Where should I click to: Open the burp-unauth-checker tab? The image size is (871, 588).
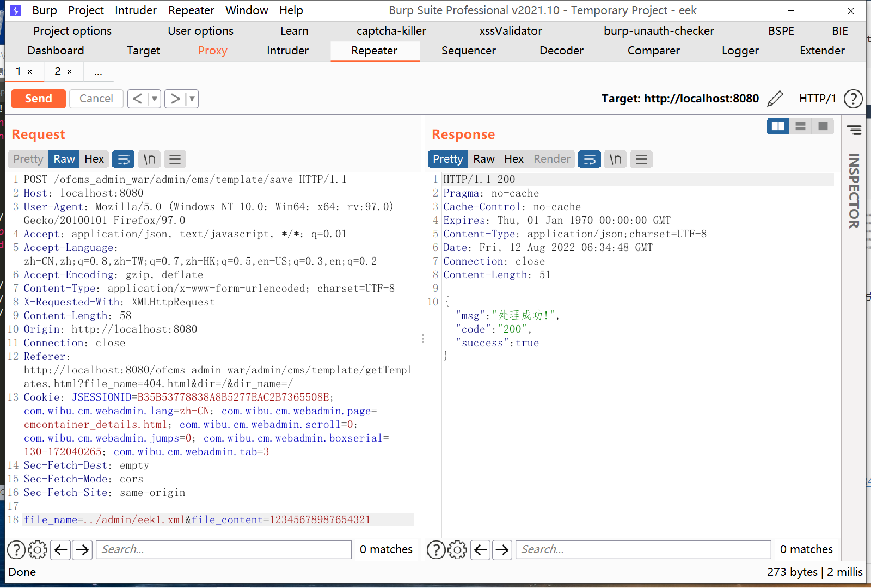659,31
